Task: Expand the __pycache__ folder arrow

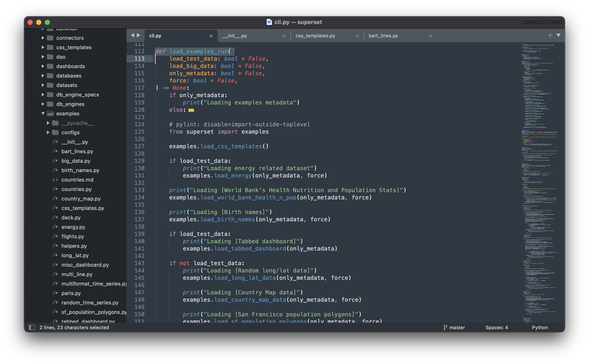Action: [48, 123]
